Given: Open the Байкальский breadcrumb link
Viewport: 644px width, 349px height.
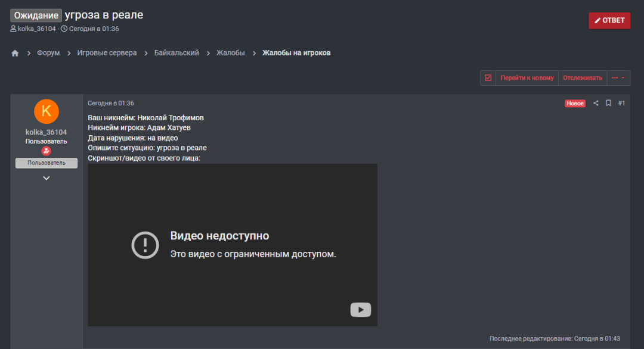Looking at the screenshot, I should tap(177, 53).
